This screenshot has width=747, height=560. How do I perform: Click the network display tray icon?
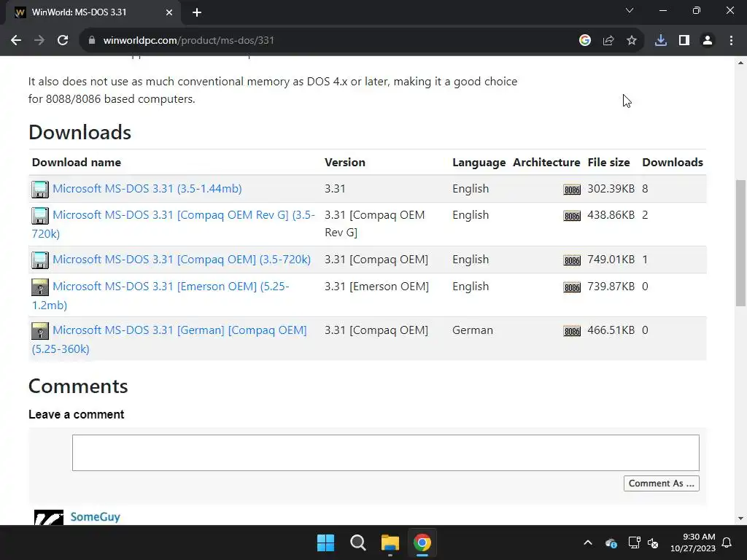(634, 542)
